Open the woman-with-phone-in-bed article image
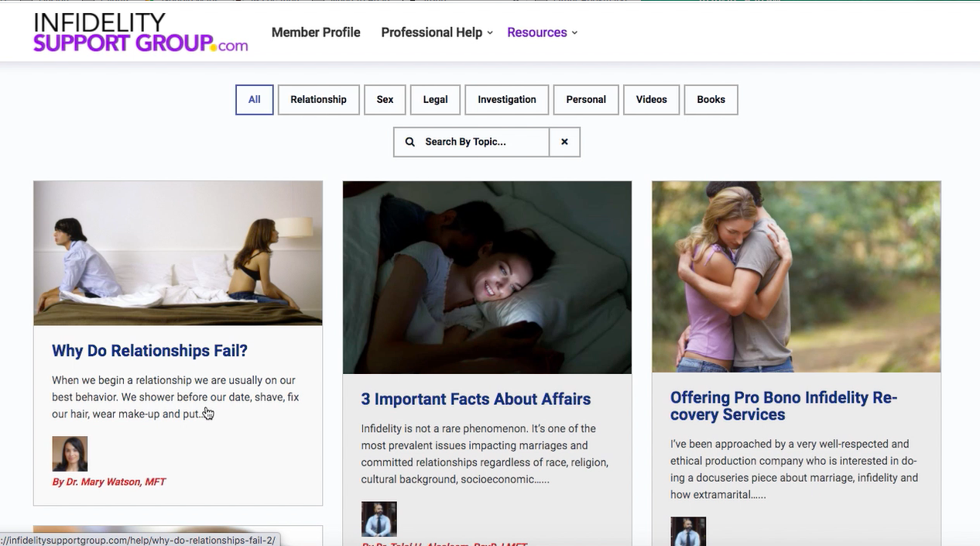The width and height of the screenshot is (980, 546). coord(487,277)
